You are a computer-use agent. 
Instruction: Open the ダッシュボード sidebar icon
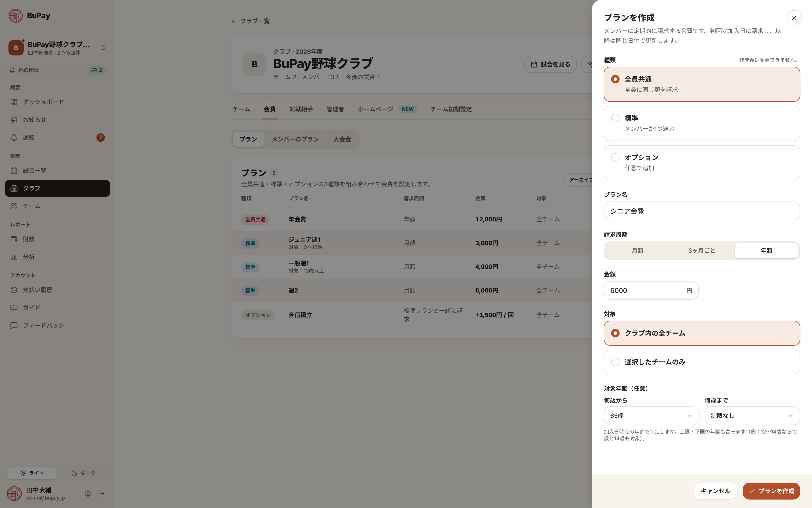14,102
